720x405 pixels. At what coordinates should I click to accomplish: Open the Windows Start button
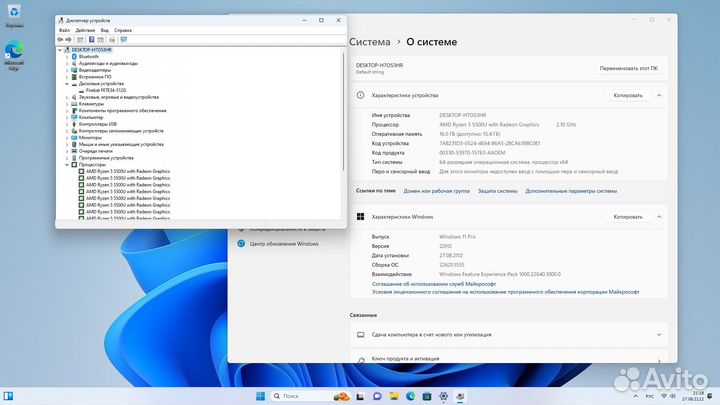[260, 396]
